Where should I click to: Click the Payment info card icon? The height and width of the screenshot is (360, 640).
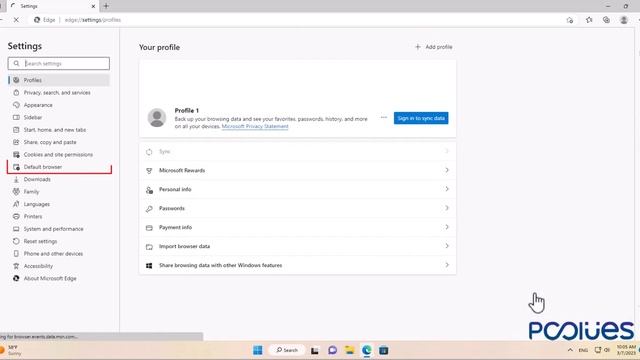149,227
